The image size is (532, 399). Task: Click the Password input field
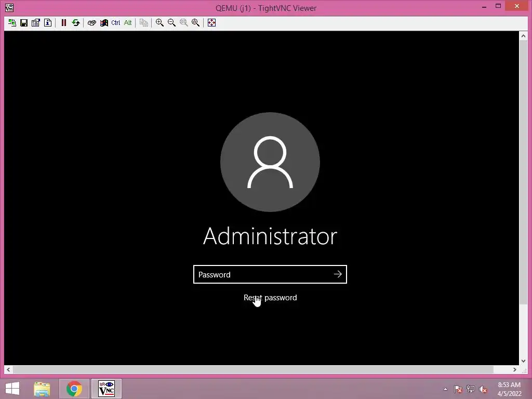click(270, 274)
